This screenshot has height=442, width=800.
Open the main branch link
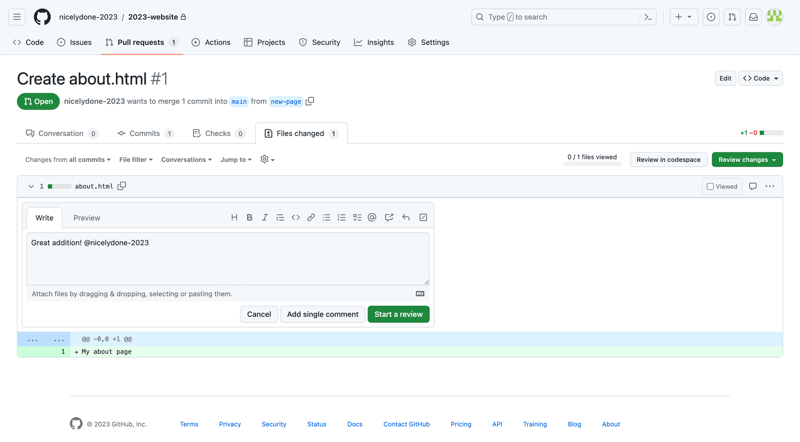point(239,102)
